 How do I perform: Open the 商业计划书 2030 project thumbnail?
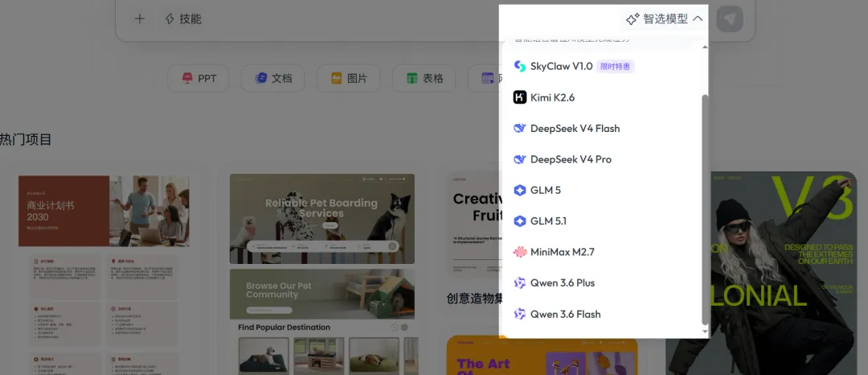click(104, 211)
